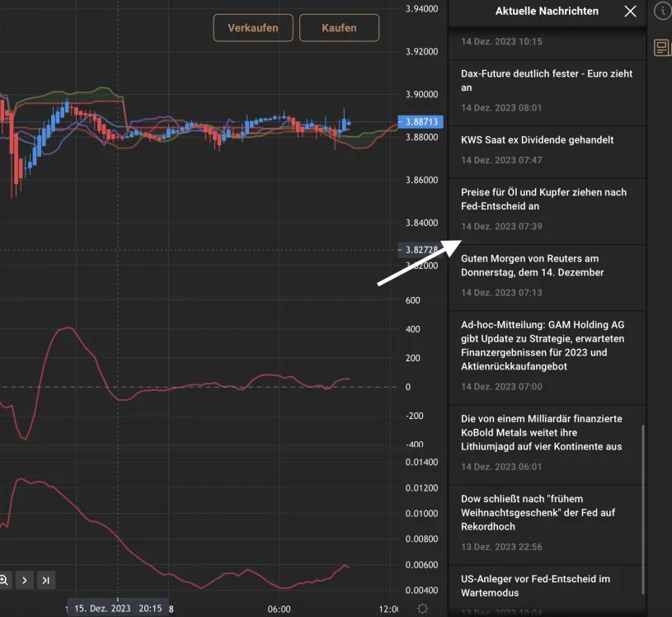
Task: Open the US-Anleger Wartemodus news item
Action: click(x=547, y=586)
